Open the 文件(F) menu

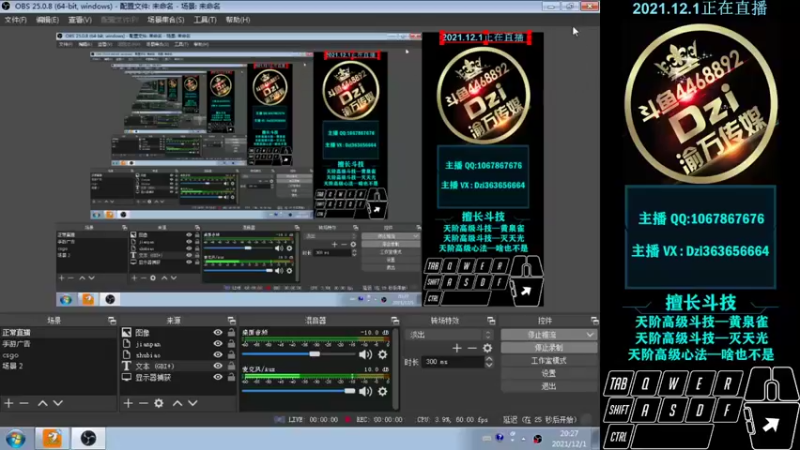tap(15, 20)
